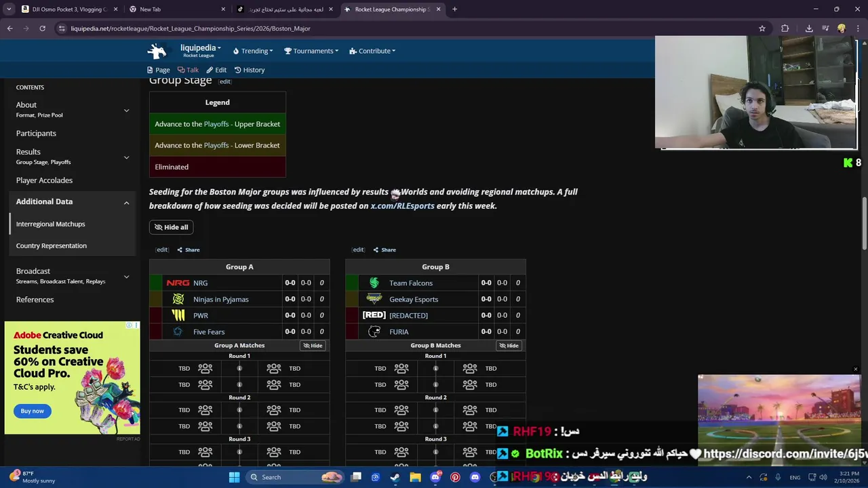Screen dimensions: 868x488
Task: Click the Geekay Esports logo
Action: [374, 299]
